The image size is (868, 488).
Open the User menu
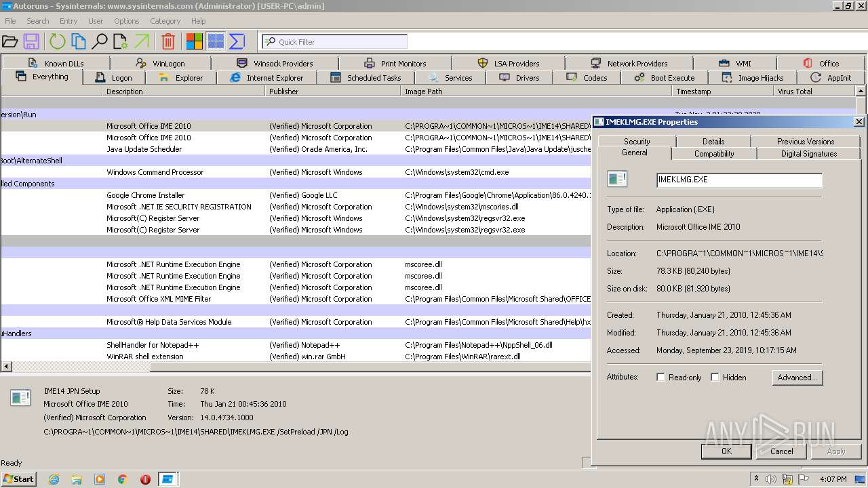coord(96,21)
